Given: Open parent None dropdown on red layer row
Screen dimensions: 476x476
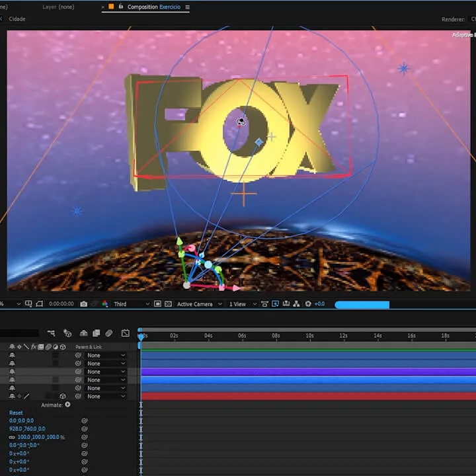Looking at the screenshot, I should pos(106,396).
